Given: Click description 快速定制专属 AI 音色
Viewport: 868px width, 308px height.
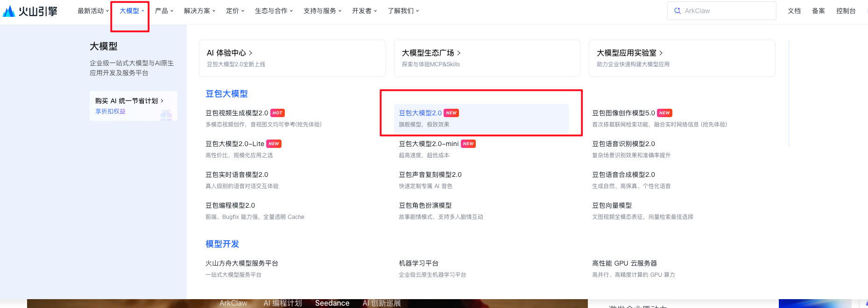Looking at the screenshot, I should click(425, 186).
